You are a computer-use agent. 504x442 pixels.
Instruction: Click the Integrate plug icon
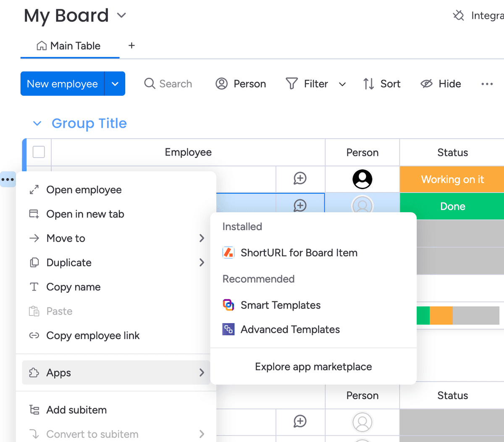(458, 16)
